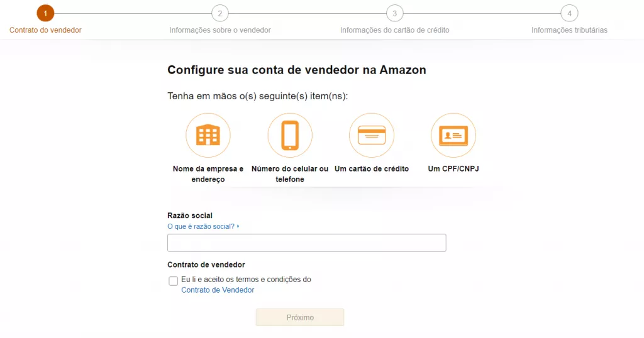Click the CPF/CNPJ ID card icon
The height and width of the screenshot is (338, 644).
pyautogui.click(x=453, y=135)
